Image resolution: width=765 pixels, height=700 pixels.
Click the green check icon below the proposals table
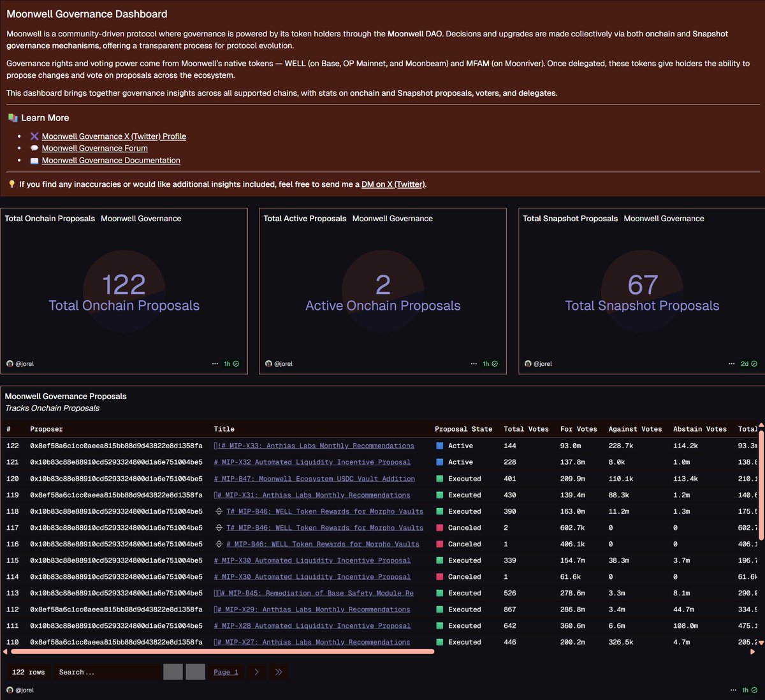coord(754,690)
